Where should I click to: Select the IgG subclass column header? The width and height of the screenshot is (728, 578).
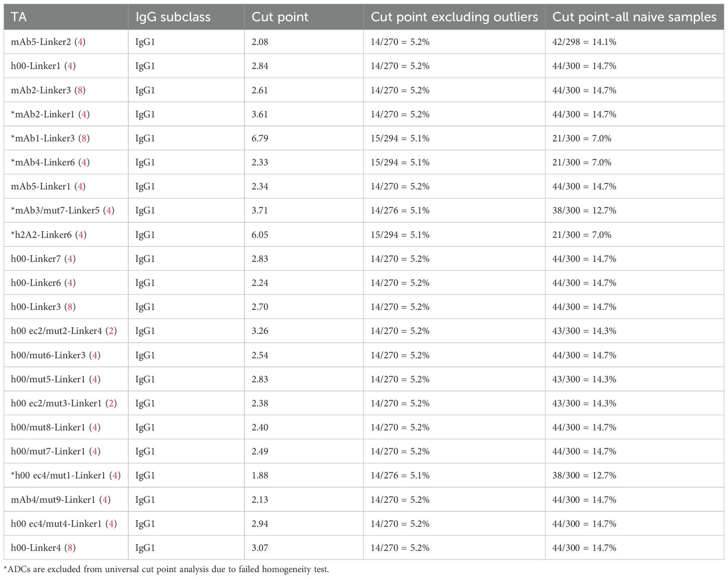click(x=173, y=17)
